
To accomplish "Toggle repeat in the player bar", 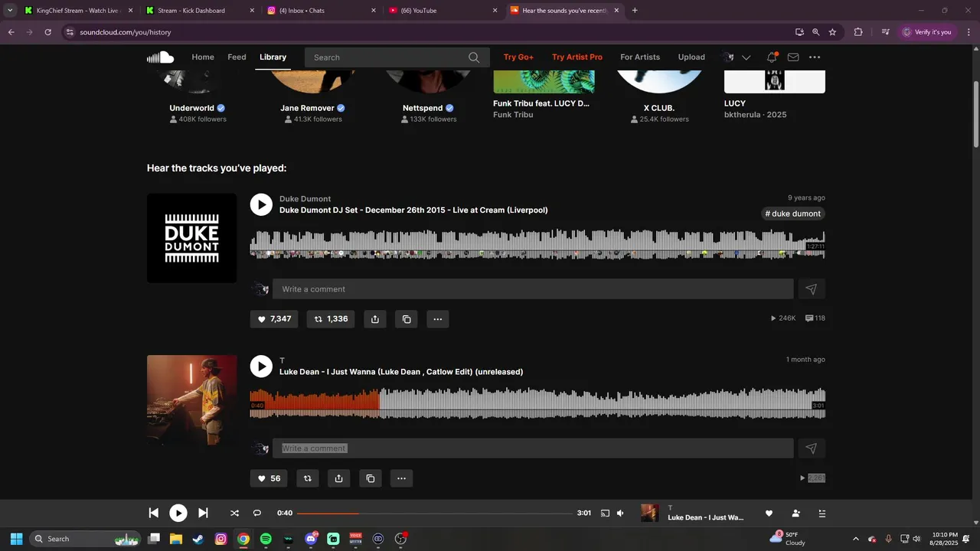I will (257, 514).
